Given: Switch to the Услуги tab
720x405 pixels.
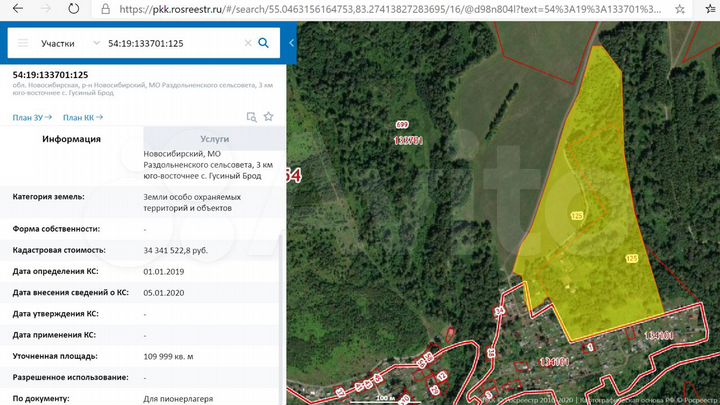Looking at the screenshot, I should point(214,139).
